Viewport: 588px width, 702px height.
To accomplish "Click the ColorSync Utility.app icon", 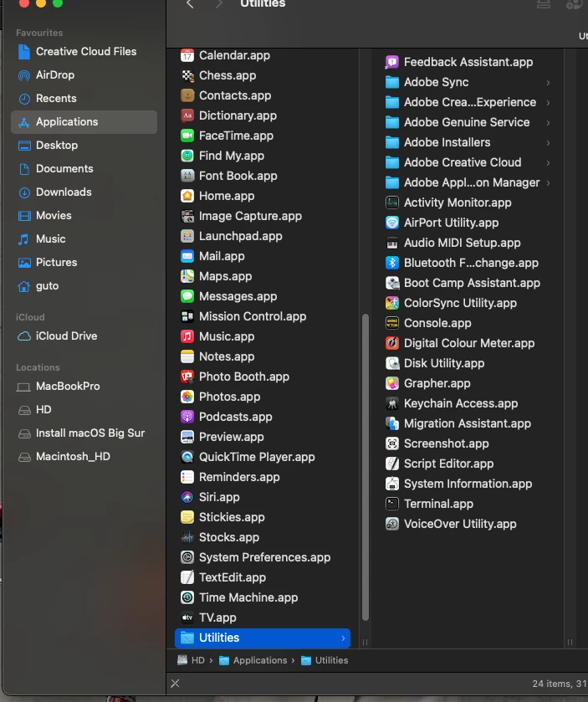I will tap(392, 303).
